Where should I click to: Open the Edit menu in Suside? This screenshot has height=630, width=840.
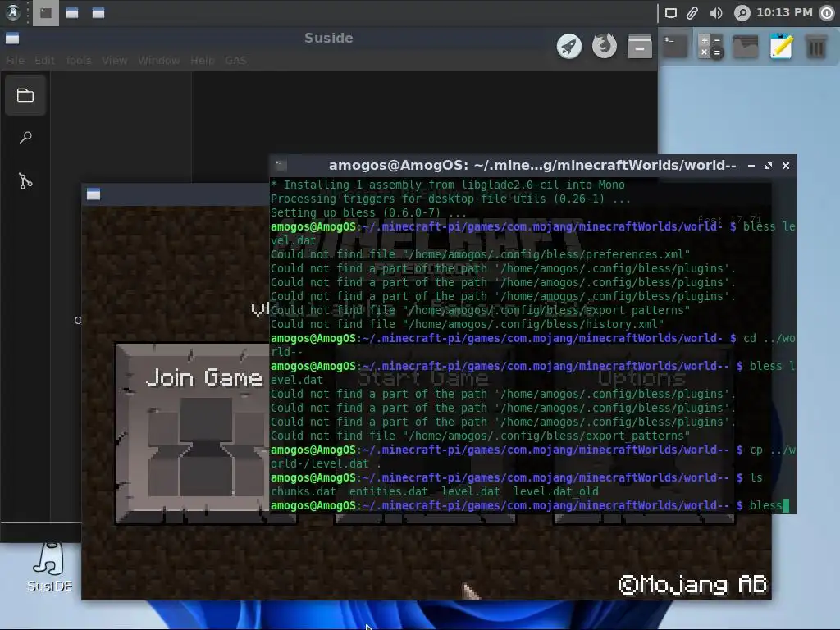(44, 61)
